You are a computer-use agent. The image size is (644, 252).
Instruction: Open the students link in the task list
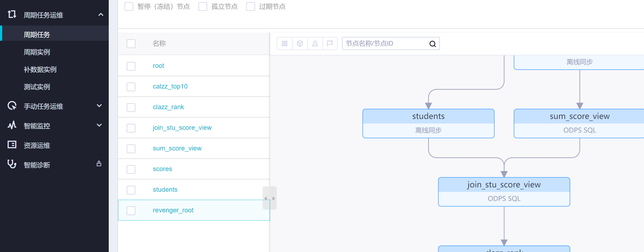[165, 190]
